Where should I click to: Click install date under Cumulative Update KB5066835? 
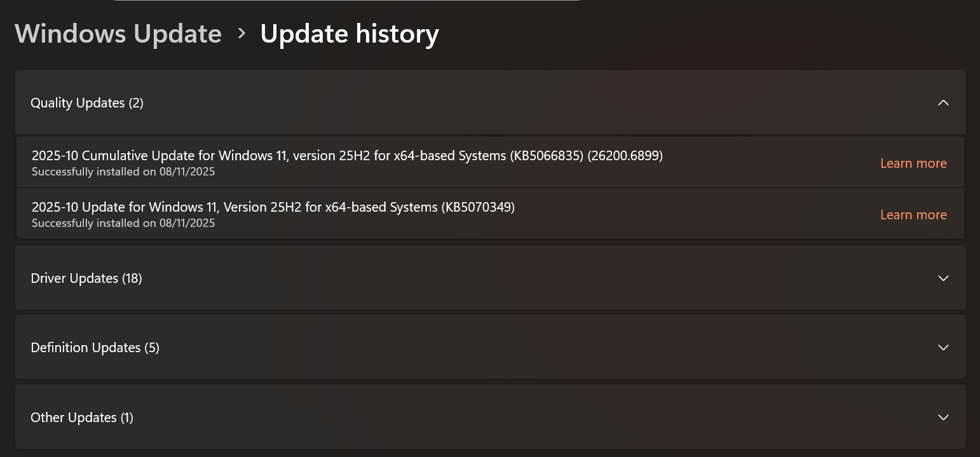pos(123,172)
